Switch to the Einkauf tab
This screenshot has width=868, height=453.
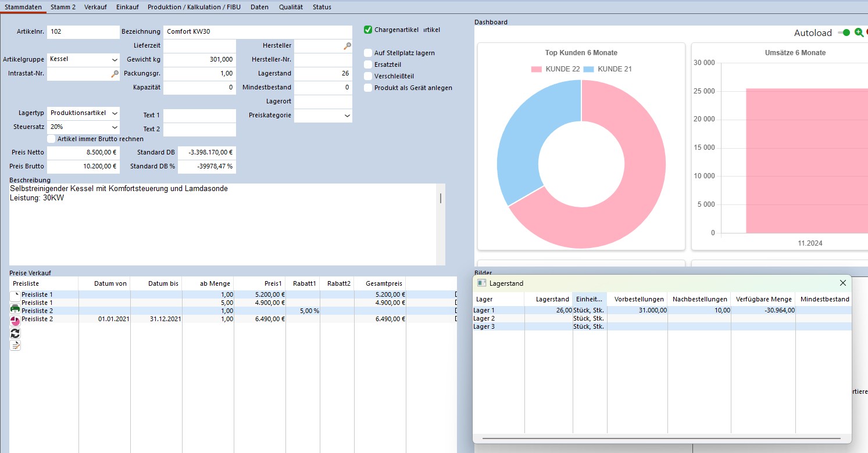[x=127, y=7]
